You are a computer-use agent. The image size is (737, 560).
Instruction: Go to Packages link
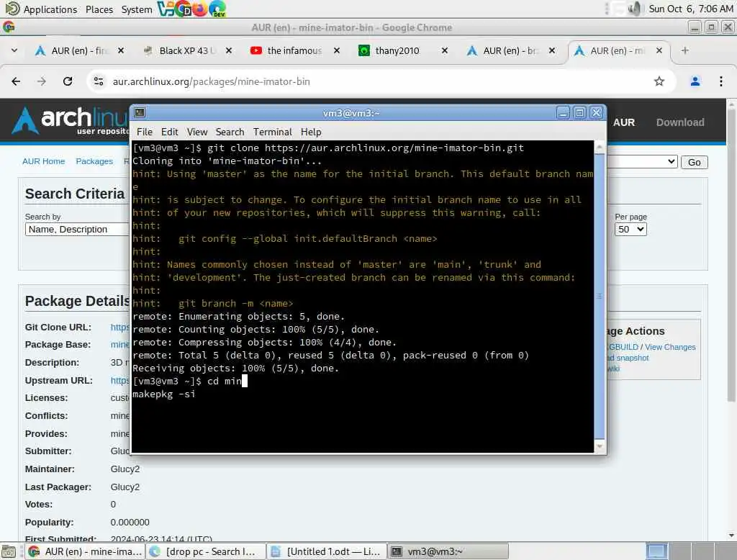(x=94, y=161)
